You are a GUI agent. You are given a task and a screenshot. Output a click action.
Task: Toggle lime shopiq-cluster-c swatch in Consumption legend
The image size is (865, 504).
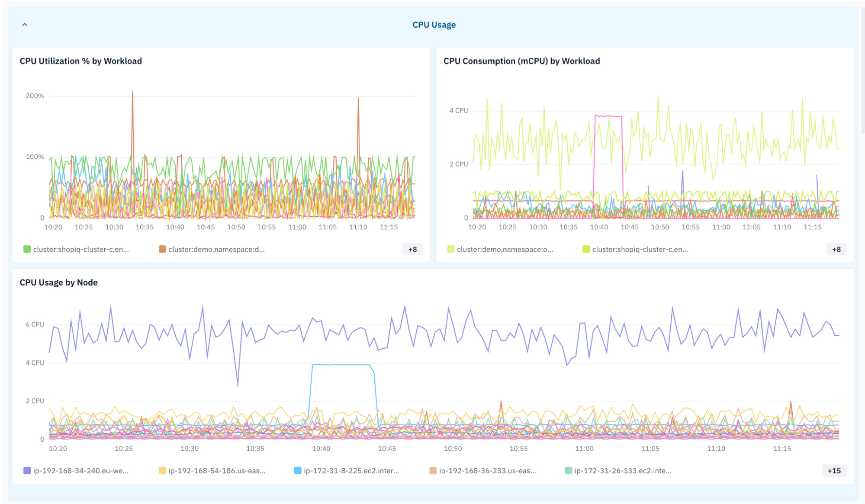pos(586,249)
